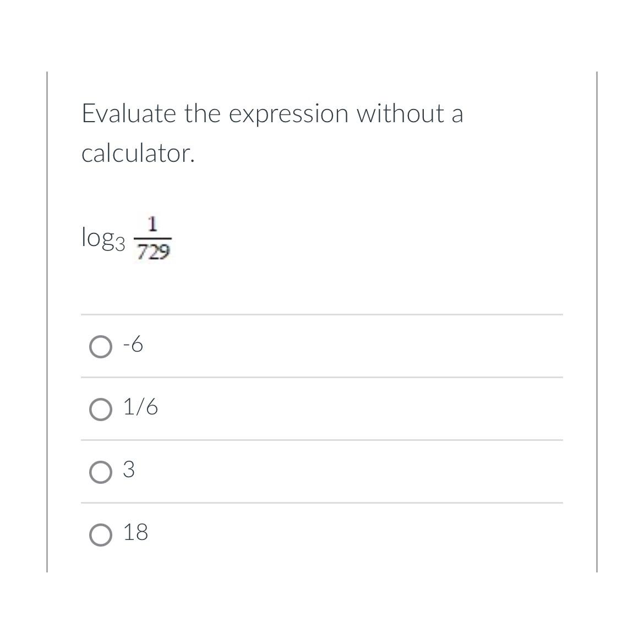
Task: Select the 1/6 answer radio button
Action: tap(100, 409)
